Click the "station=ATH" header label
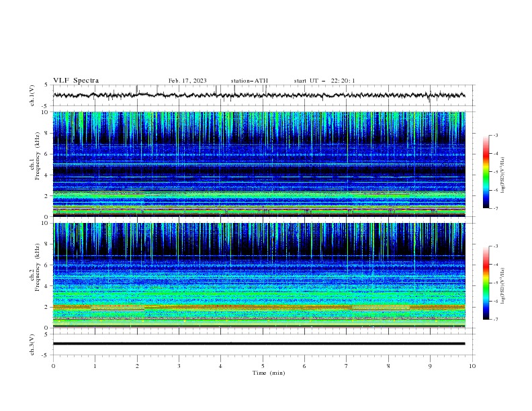 coord(249,81)
